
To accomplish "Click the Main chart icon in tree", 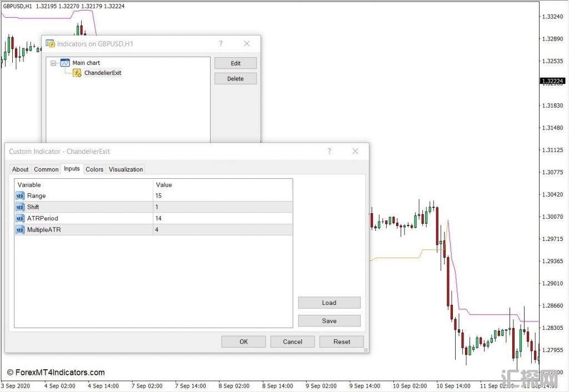I will (65, 63).
